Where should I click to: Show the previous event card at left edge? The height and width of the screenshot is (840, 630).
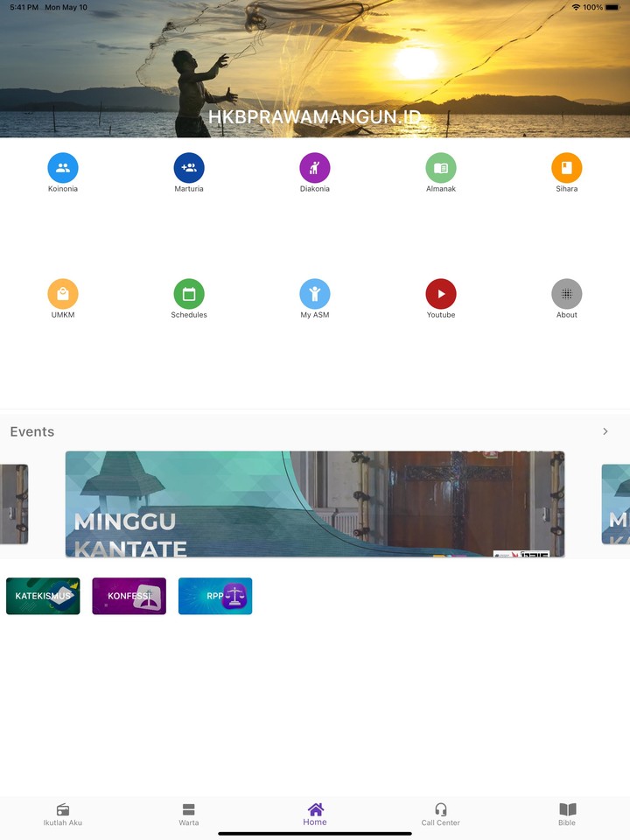pyautogui.click(x=14, y=504)
